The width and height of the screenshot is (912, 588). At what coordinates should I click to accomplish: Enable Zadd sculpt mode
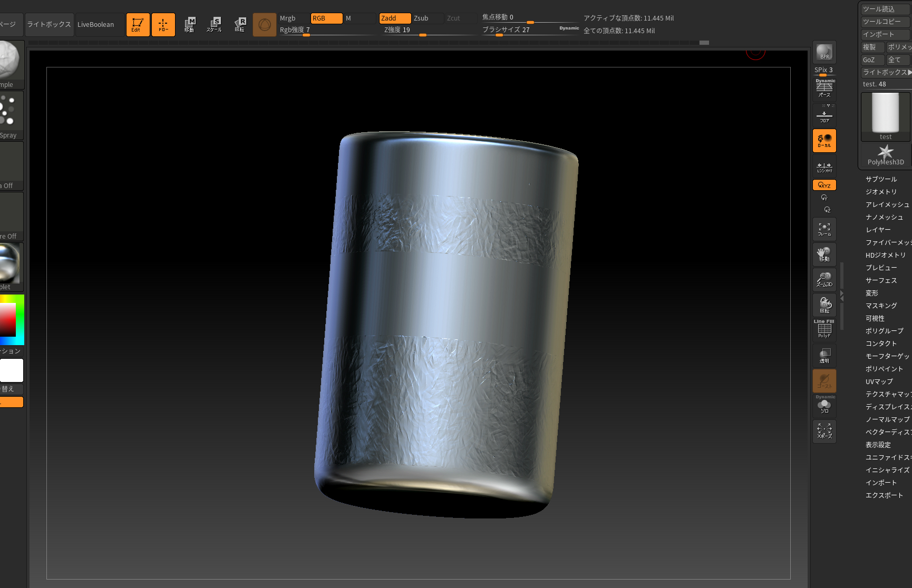pos(395,18)
